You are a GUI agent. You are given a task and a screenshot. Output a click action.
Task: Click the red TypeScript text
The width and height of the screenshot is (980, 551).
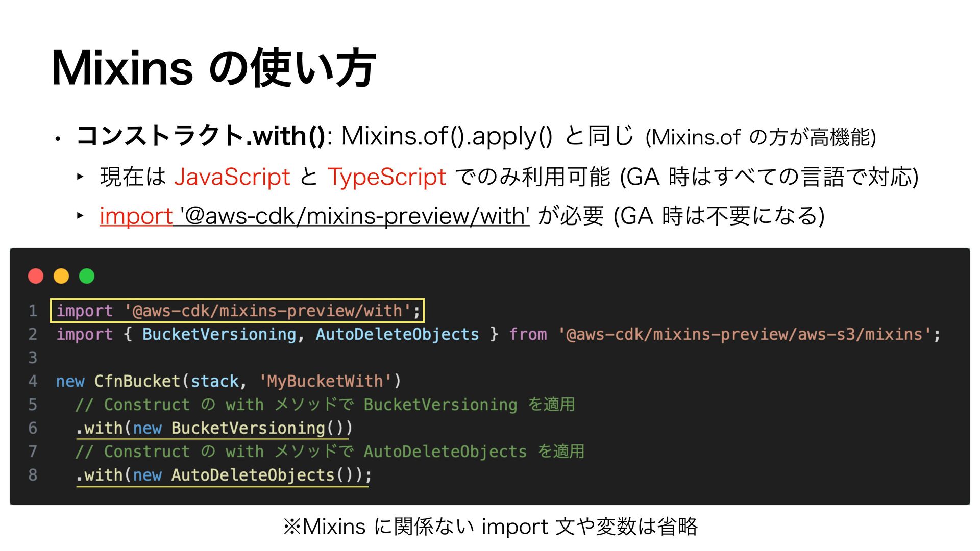387,177
